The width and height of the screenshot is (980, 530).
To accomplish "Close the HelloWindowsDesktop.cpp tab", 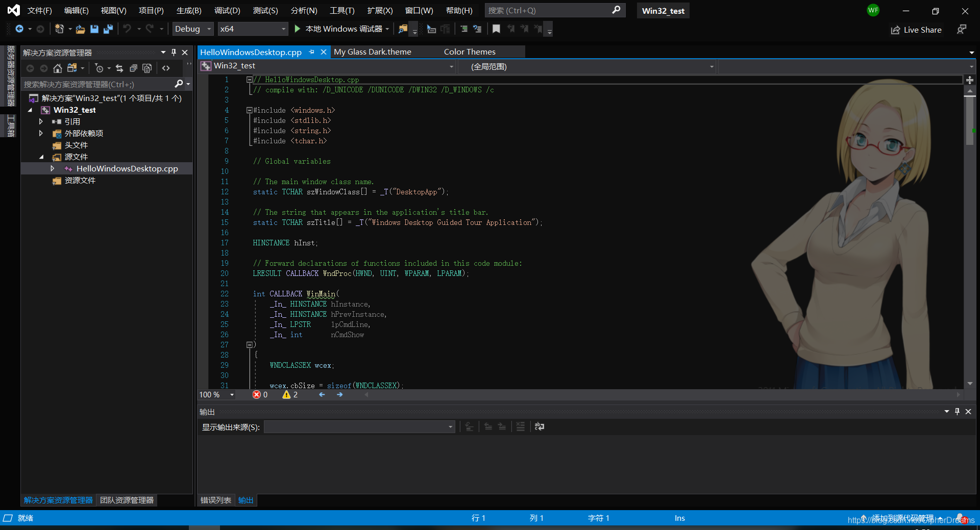I will point(324,52).
